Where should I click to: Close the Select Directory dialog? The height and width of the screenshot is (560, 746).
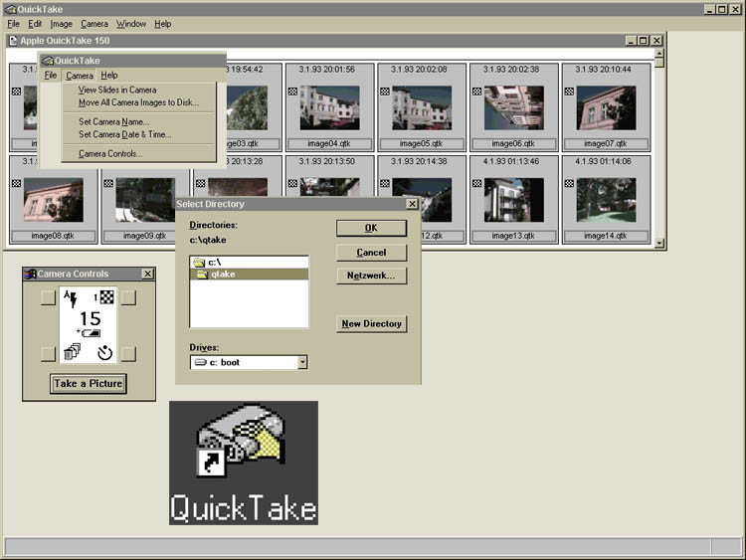[412, 204]
